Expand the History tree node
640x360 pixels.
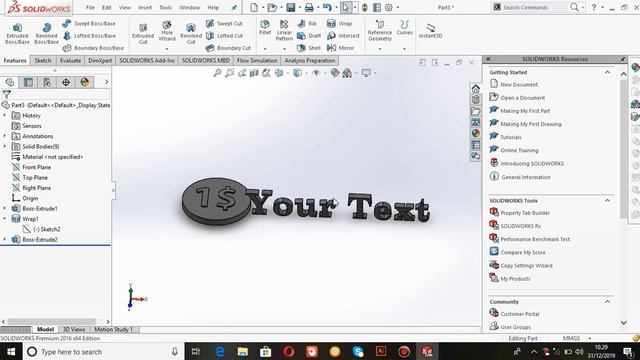pos(5,116)
